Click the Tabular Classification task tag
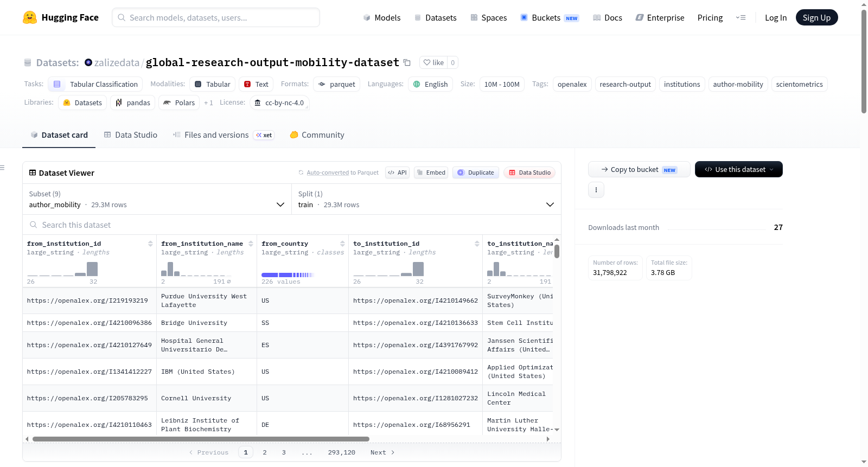Image resolution: width=868 pixels, height=467 pixels. [95, 84]
